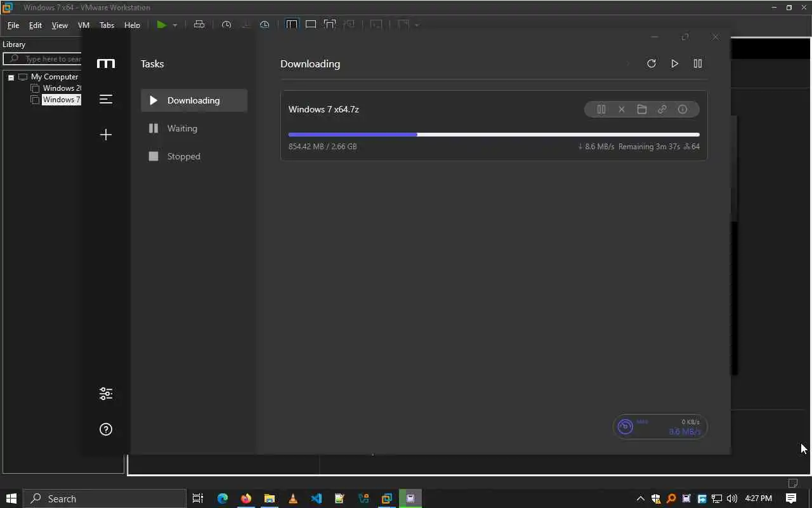The width and height of the screenshot is (812, 508).
Task: Delete the Windows 7 x64.7z task
Action: [622, 109]
